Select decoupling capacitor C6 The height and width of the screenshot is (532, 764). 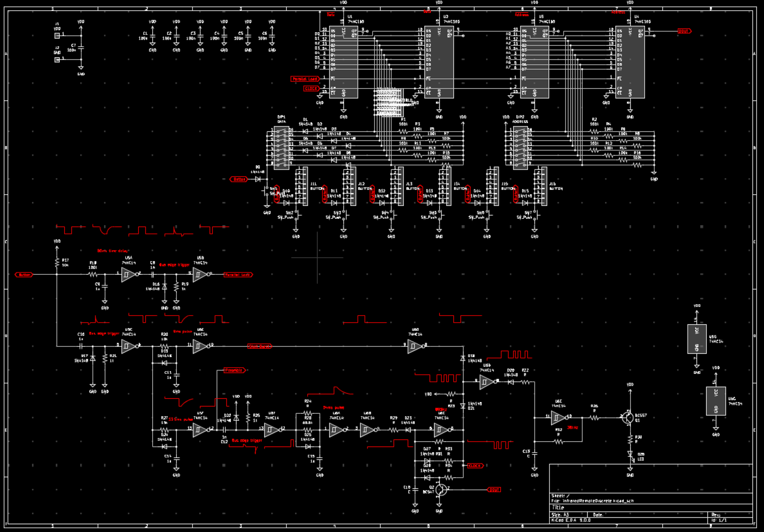coord(272,35)
